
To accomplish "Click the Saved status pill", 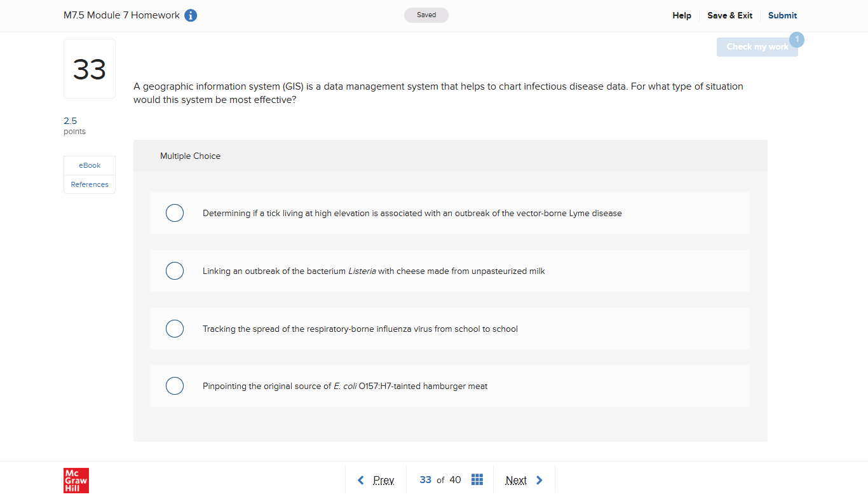I will pyautogui.click(x=426, y=15).
